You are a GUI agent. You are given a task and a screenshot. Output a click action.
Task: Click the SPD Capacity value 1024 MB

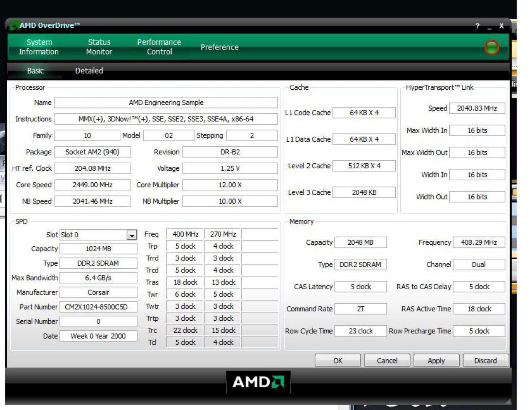[99, 249]
